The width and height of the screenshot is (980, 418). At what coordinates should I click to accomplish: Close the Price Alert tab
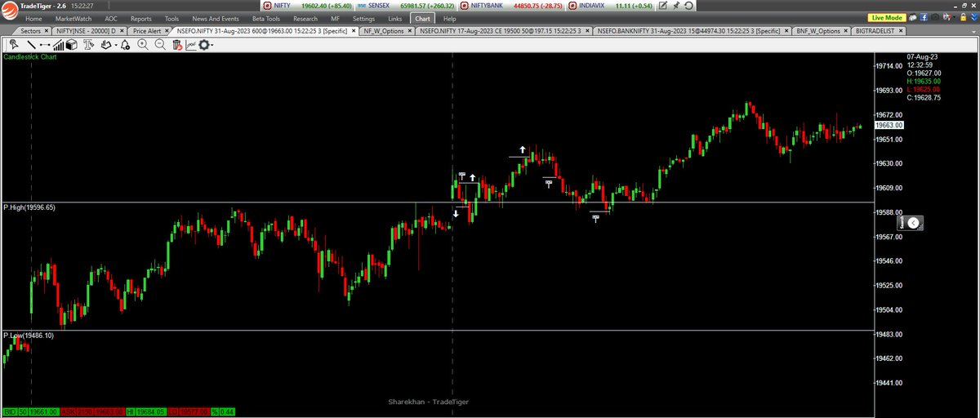tap(167, 31)
